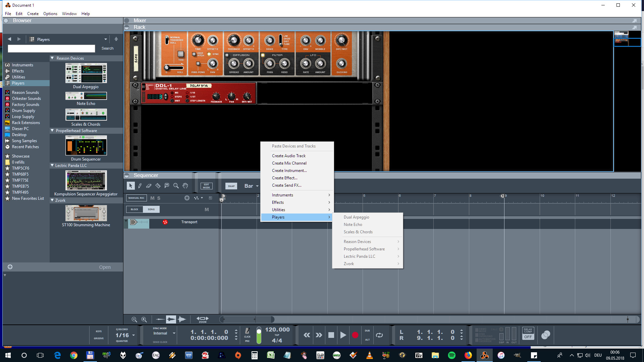The height and width of the screenshot is (362, 644).
Task: Toggle Echo KEEP PITCH button
Action: 194,54
